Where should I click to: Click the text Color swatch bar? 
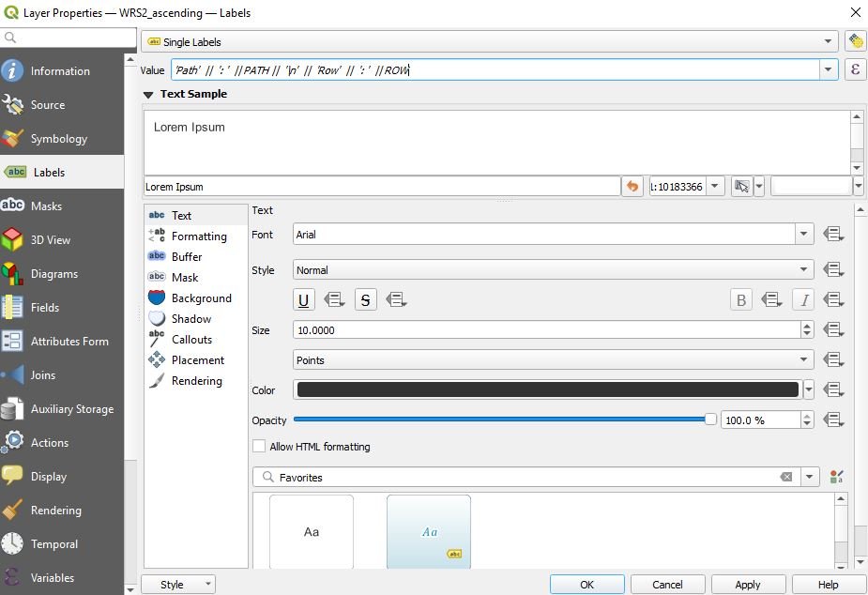pos(547,390)
